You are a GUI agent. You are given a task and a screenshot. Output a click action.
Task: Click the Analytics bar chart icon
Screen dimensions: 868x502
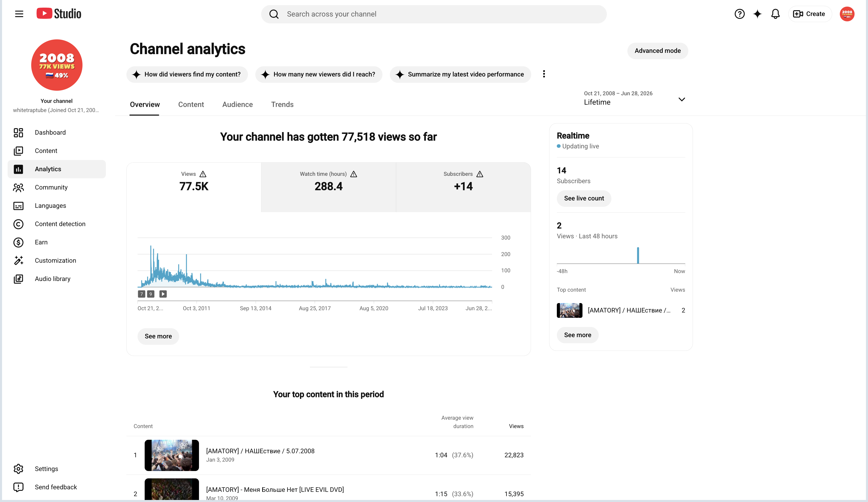click(18, 169)
